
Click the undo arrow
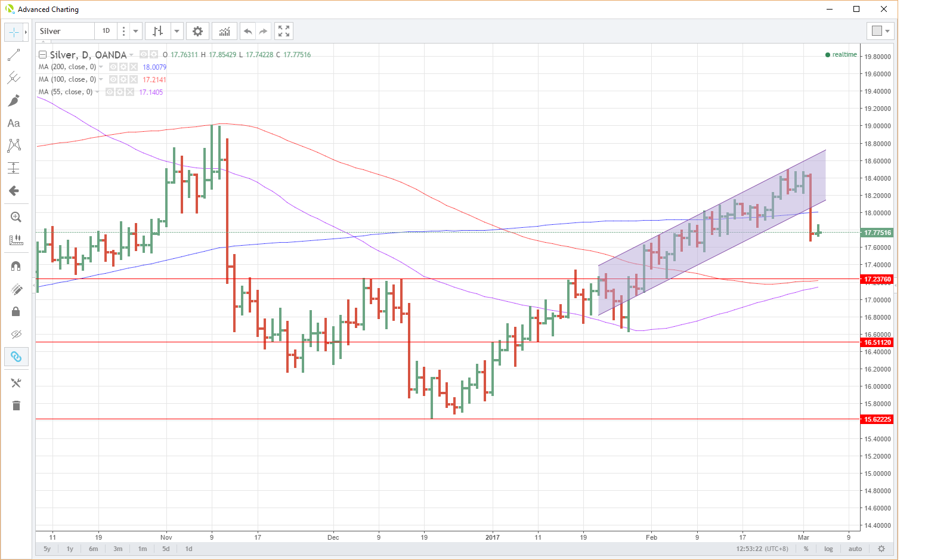(248, 31)
